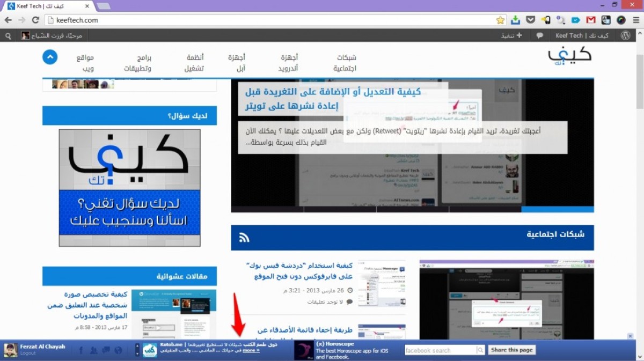This screenshot has width=644, height=361.
Task: Click the "more »" link in Kotob.me feed
Action: click(x=251, y=350)
